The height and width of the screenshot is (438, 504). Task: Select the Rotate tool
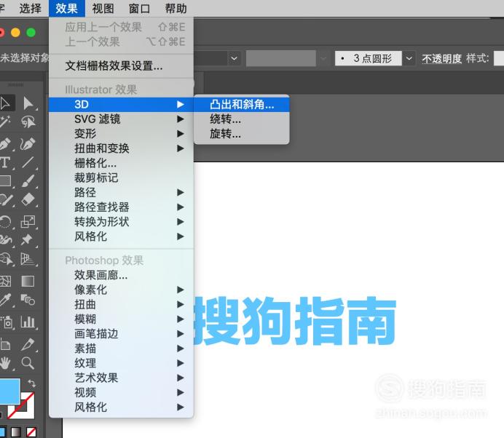(x=5, y=222)
